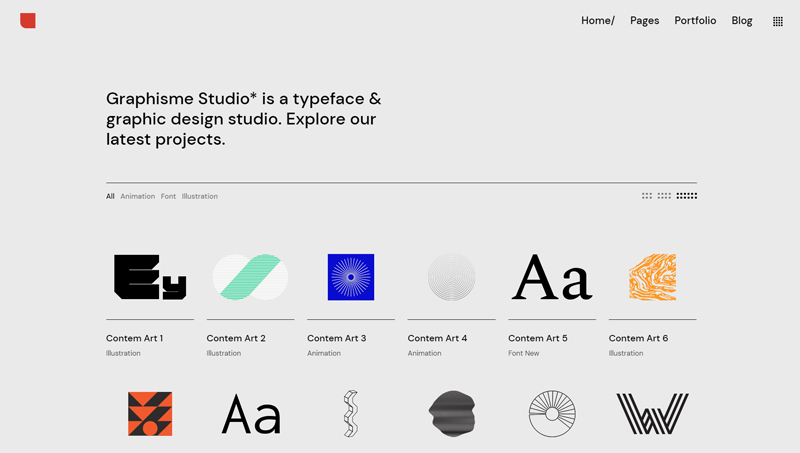Go to the Blog page
The height and width of the screenshot is (453, 800).
tap(742, 21)
